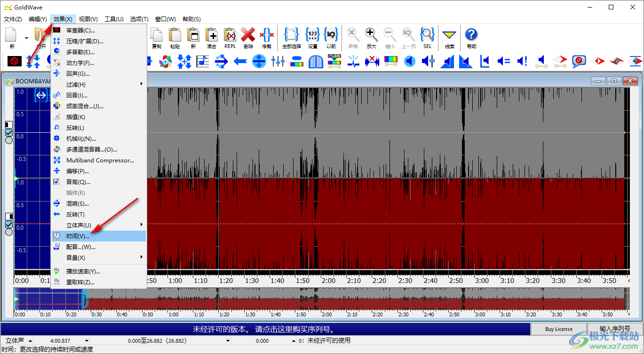Screen dimensions: 644x354
Task: Click the Select All (全部选择) icon
Action: pos(292,38)
